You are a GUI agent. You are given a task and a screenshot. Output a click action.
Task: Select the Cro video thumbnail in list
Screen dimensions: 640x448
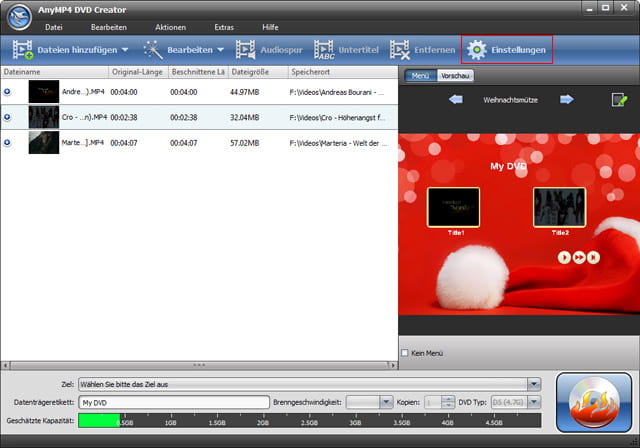(x=44, y=117)
